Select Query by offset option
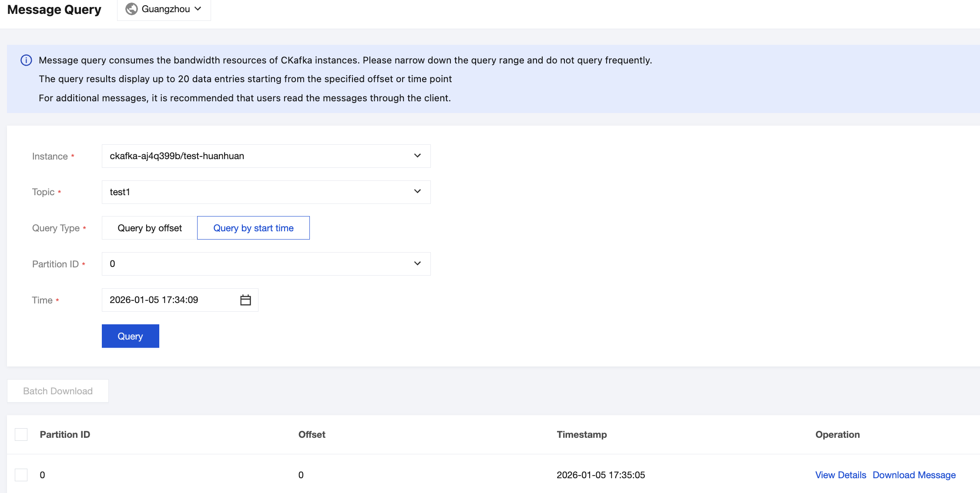Screen dimensions: 980x493 (149, 228)
